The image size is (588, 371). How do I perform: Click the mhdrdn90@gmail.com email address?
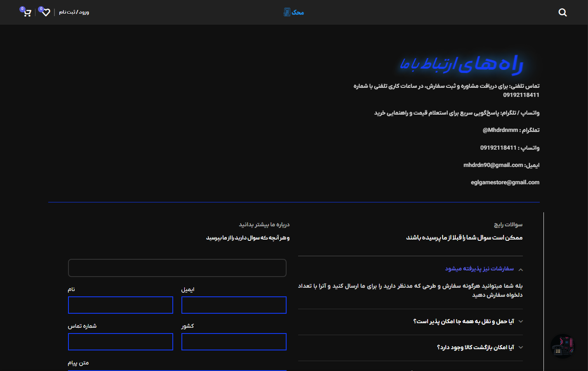(x=493, y=165)
